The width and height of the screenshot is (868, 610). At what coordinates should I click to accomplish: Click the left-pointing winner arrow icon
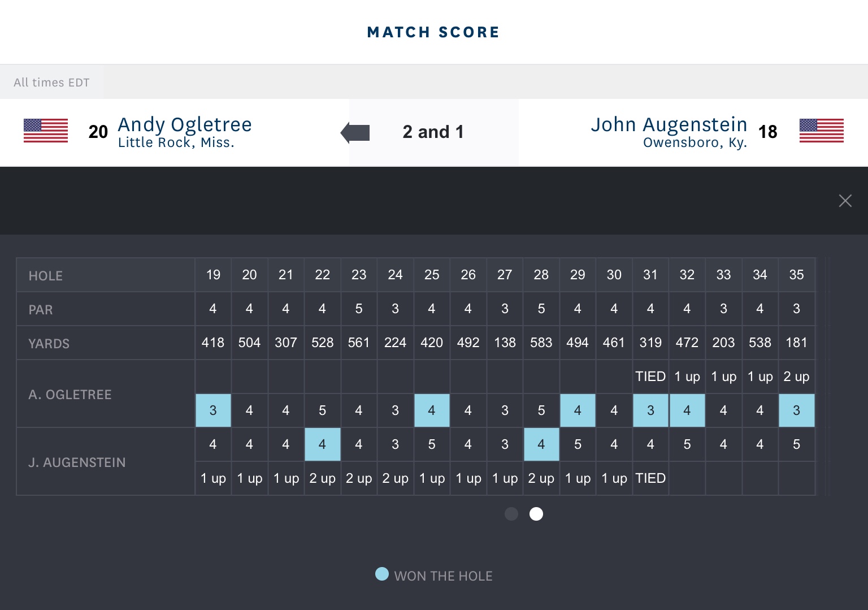(355, 133)
